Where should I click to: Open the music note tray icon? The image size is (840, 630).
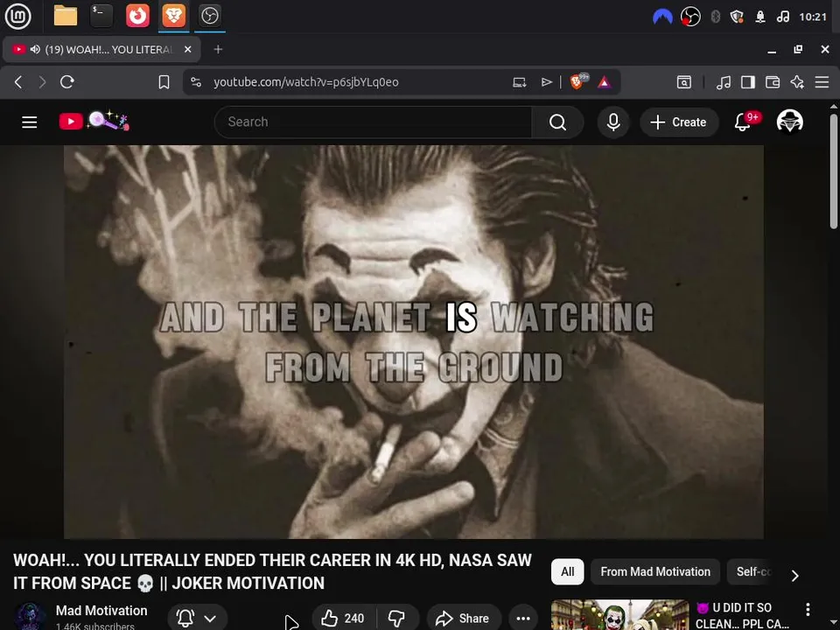782,17
